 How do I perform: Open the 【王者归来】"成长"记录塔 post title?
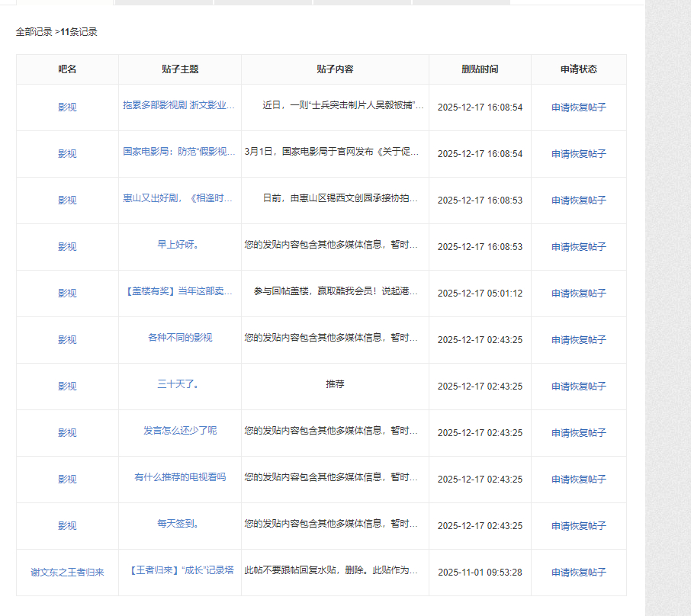[179, 570]
